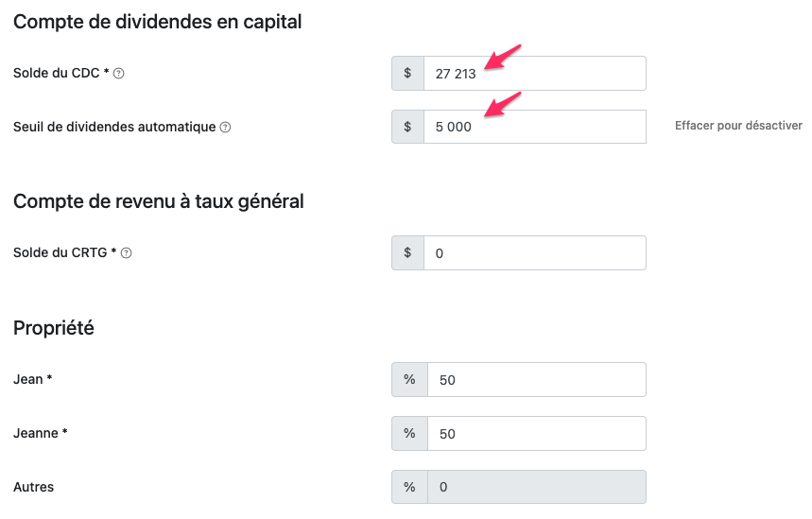Click percent symbol beside Jeanne field
812x519 pixels.
(x=409, y=433)
